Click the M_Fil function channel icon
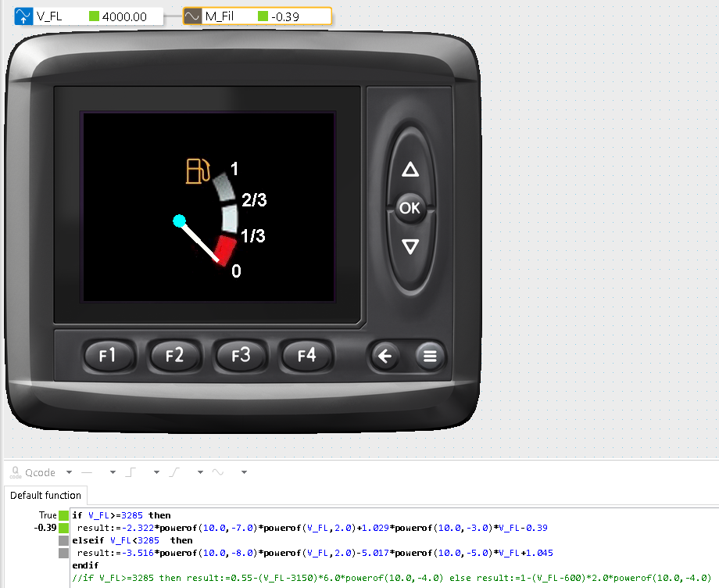 coord(192,16)
